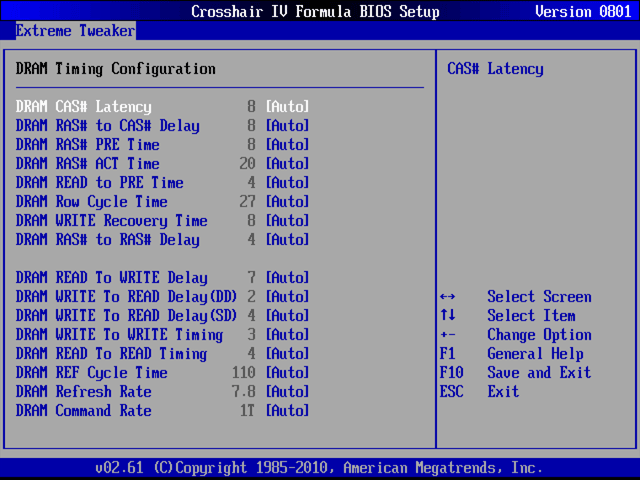This screenshot has height=480, width=640.
Task: Open DRAM Command Rate [Auto] option
Action: click(x=287, y=410)
